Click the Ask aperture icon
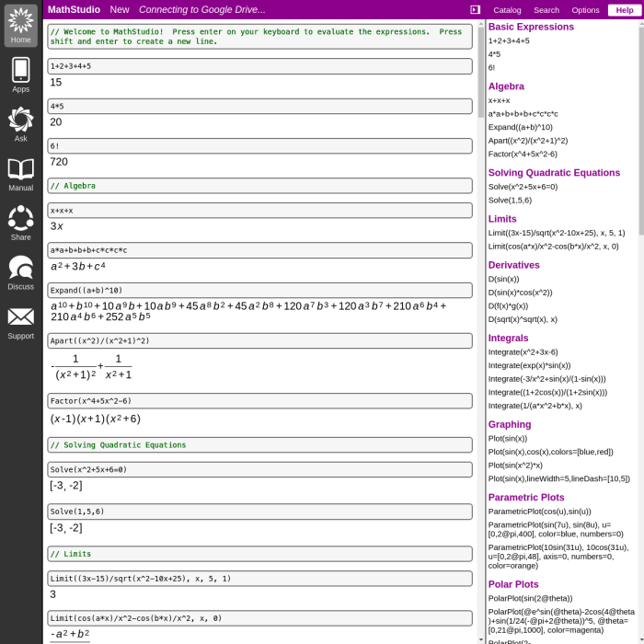Viewport: 644px width, 644px height. coord(20,124)
